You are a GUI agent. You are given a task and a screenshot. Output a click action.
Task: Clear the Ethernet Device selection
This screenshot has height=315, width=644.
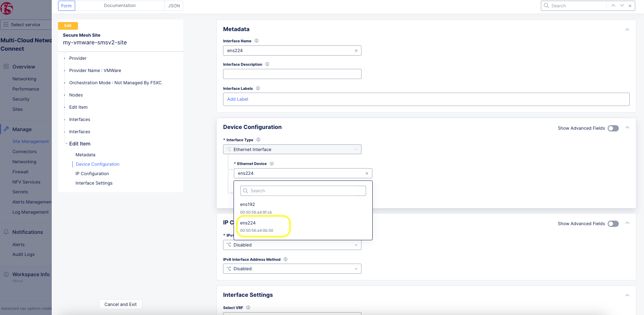pyautogui.click(x=367, y=173)
